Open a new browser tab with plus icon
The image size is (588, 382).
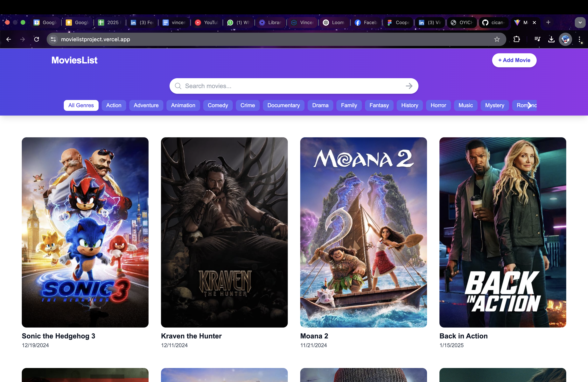point(548,23)
